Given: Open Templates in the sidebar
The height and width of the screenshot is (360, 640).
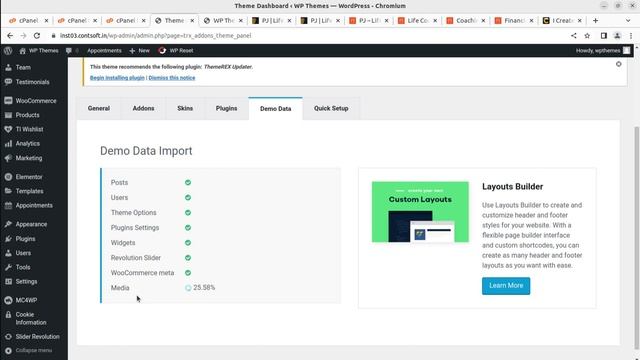Looking at the screenshot, I should pos(29,191).
